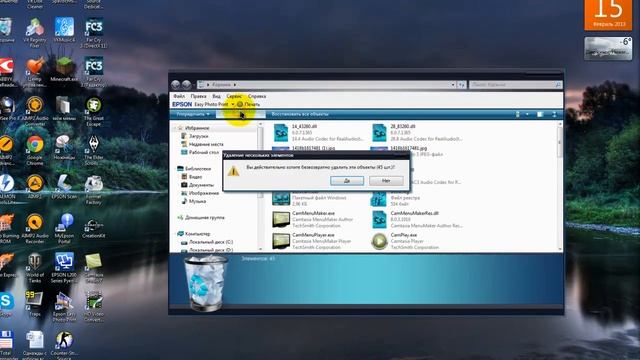Open the Упорядочить dropdown

tap(193, 114)
